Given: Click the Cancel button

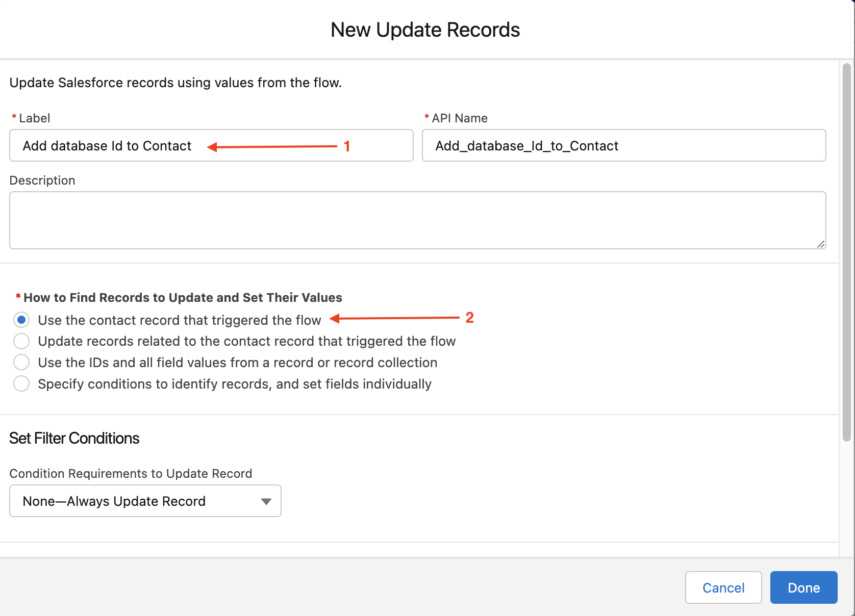Looking at the screenshot, I should pos(723,587).
